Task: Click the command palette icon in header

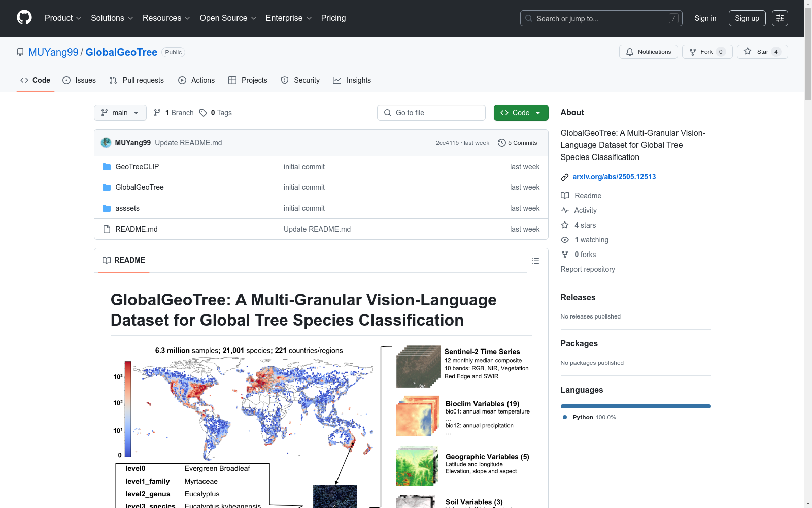Action: point(780,18)
